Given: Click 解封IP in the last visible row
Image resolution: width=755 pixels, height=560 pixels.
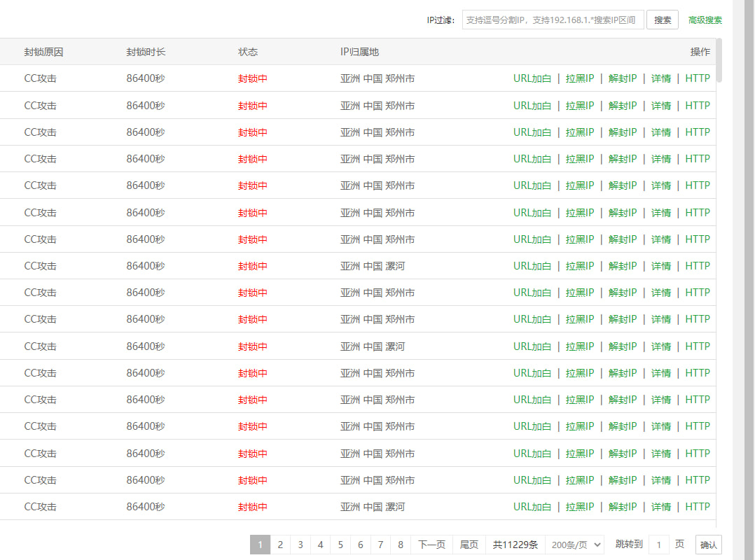Looking at the screenshot, I should tap(622, 507).
